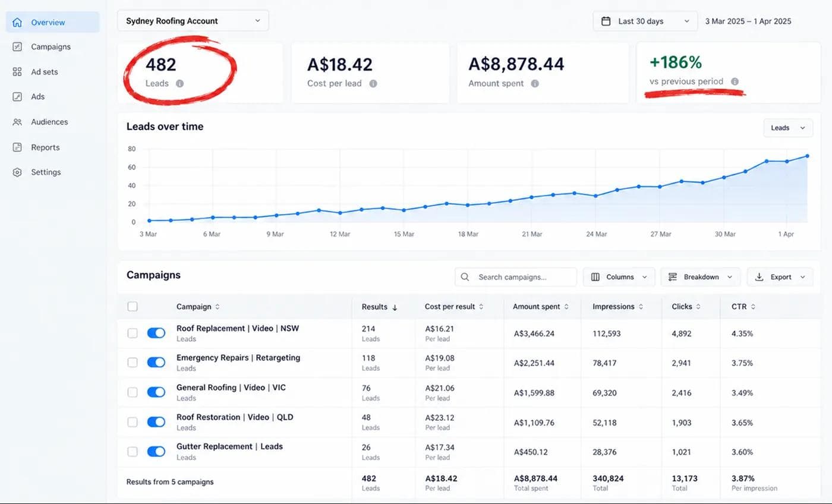The width and height of the screenshot is (832, 504).
Task: Click the Audiences people icon
Action: [17, 122]
